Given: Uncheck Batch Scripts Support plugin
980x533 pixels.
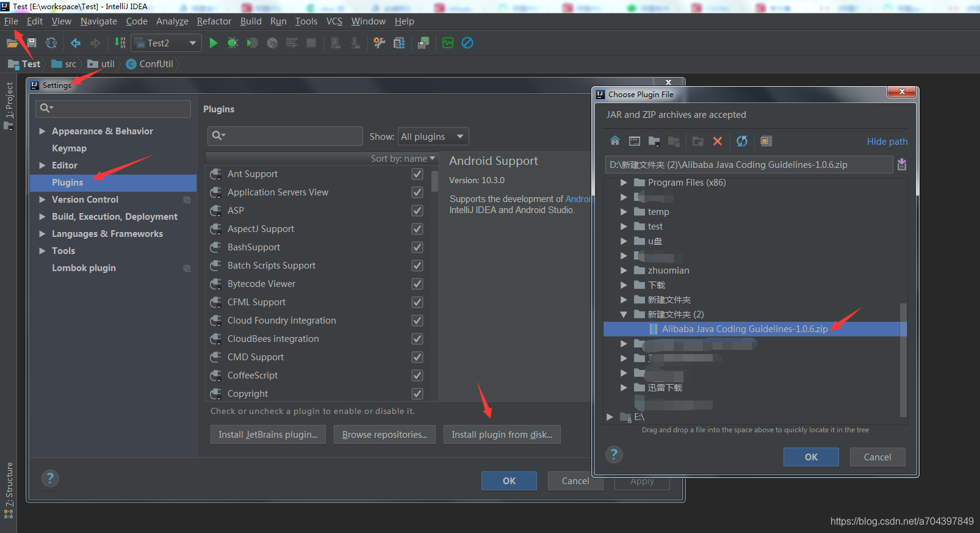Looking at the screenshot, I should 417,266.
